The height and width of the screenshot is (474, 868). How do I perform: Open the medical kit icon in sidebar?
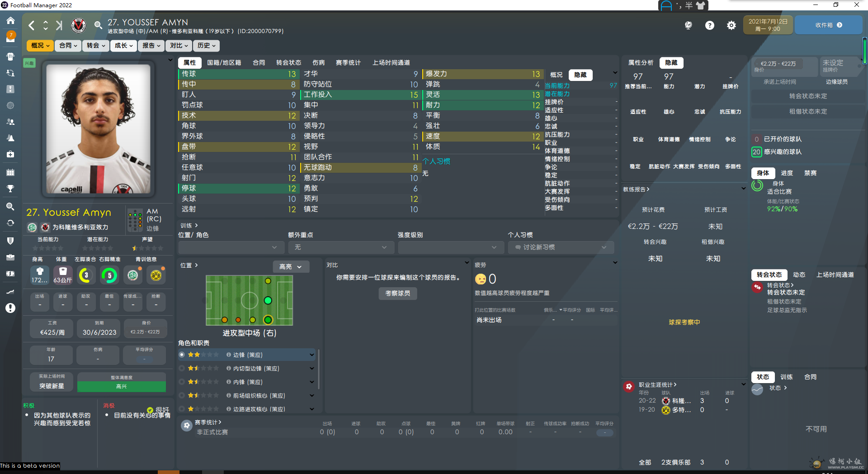pos(10,154)
